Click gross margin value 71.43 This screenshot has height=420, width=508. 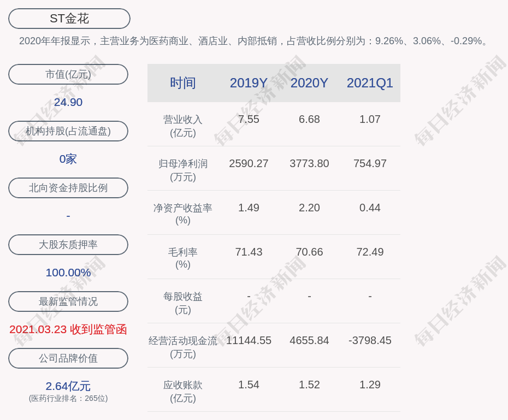coord(249,252)
